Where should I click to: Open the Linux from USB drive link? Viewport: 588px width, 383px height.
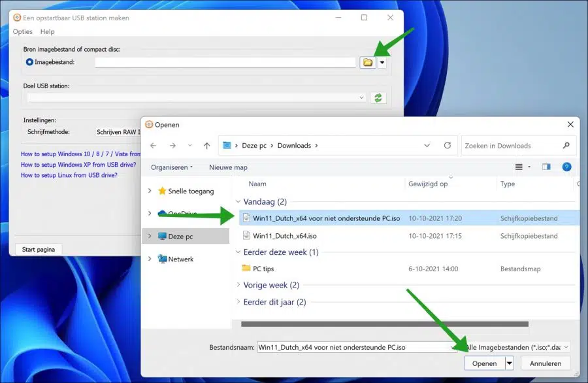pos(69,175)
